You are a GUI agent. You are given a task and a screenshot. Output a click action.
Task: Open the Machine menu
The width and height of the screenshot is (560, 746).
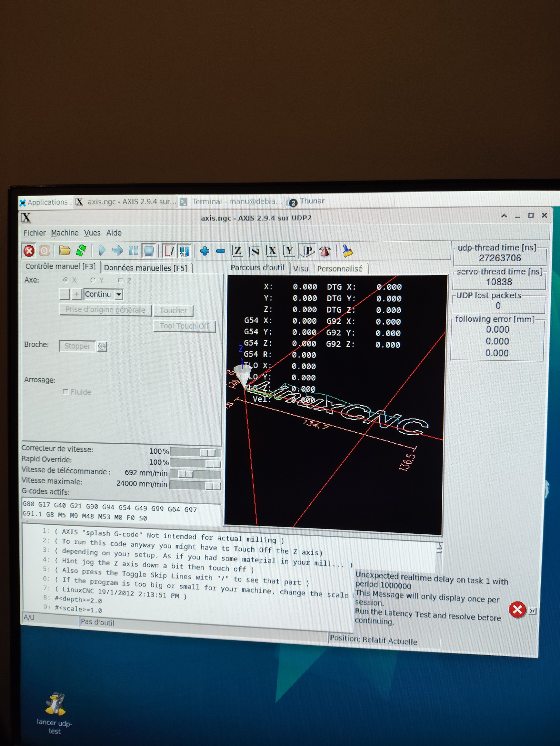coord(65,233)
